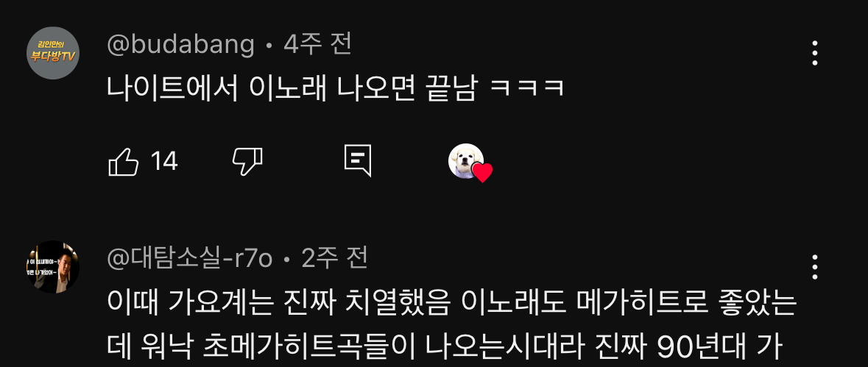Click the 'ㅋㅋㅋ' at end of budabang's comment

click(x=527, y=89)
